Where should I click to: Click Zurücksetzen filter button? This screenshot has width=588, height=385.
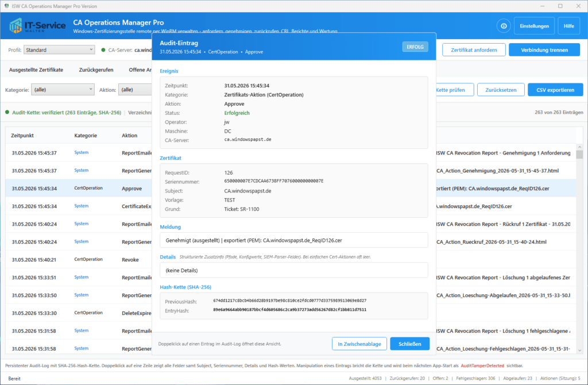coord(501,90)
